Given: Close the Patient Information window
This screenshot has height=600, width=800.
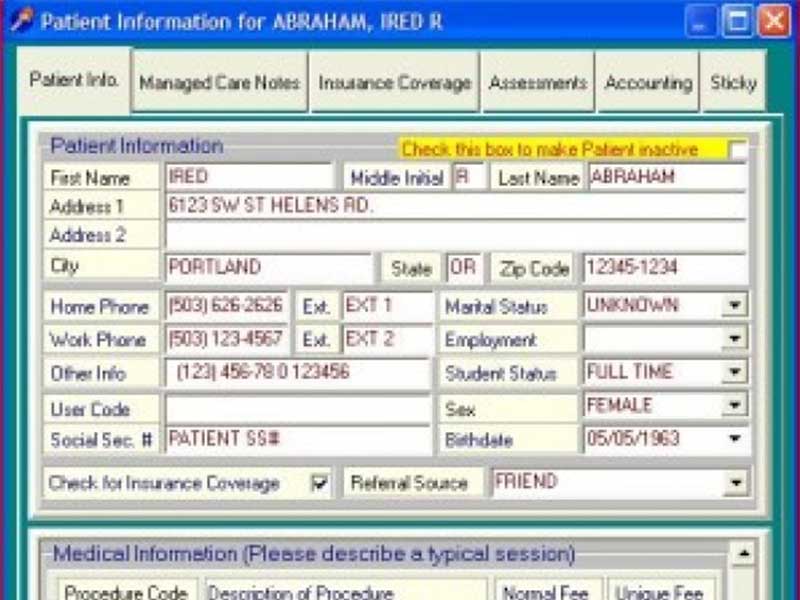Looking at the screenshot, I should pyautogui.click(x=774, y=21).
